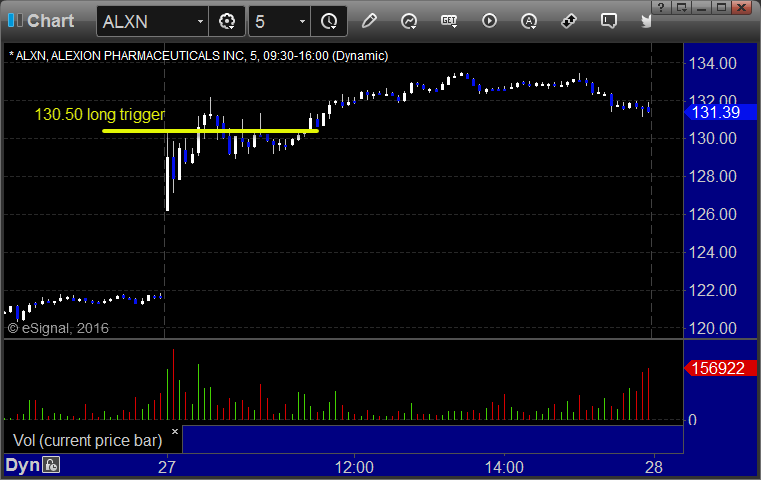The image size is (761, 480).
Task: Select the yellow long trigger line
Action: click(210, 131)
